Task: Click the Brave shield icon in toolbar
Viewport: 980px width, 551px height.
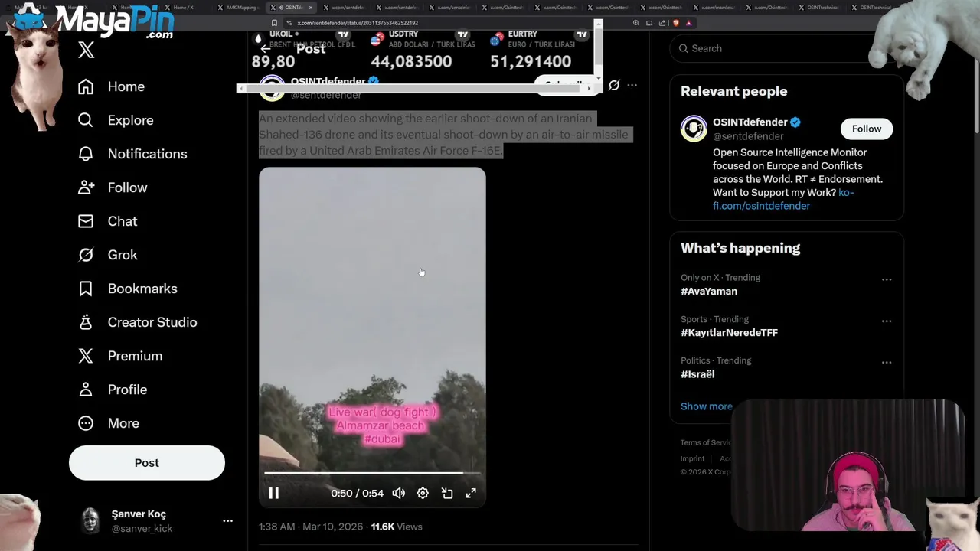Action: [675, 23]
